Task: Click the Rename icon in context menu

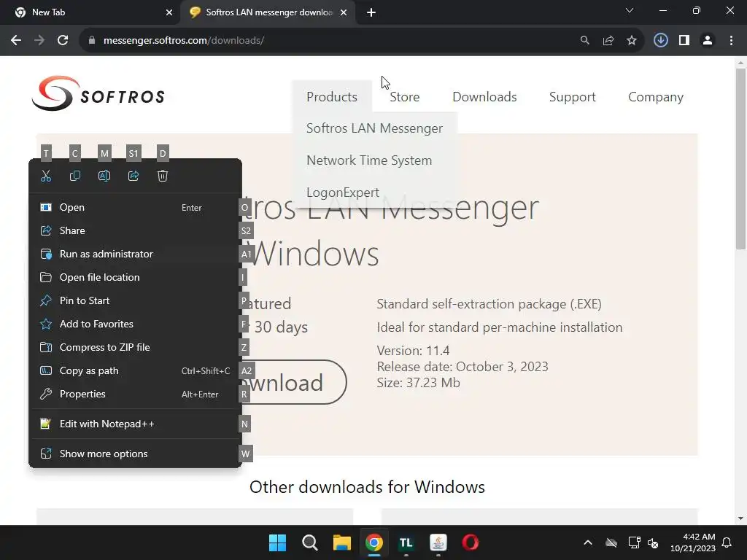Action: [104, 176]
